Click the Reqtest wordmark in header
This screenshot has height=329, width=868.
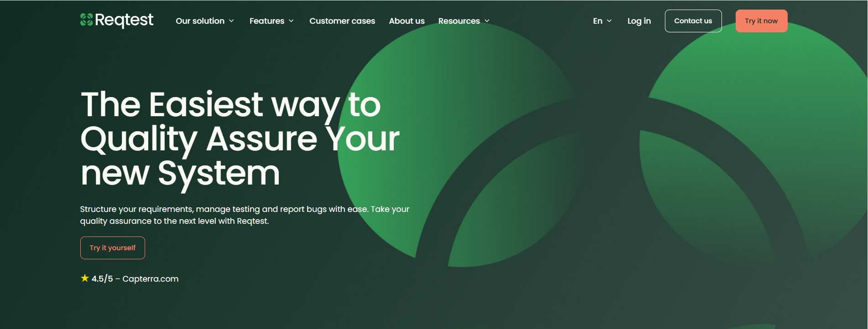click(x=124, y=21)
